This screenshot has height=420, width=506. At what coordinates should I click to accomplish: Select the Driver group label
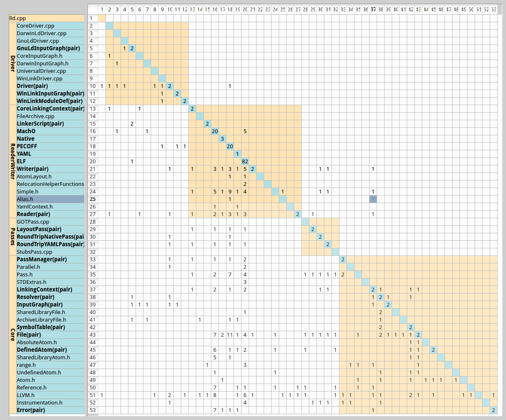pos(13,63)
